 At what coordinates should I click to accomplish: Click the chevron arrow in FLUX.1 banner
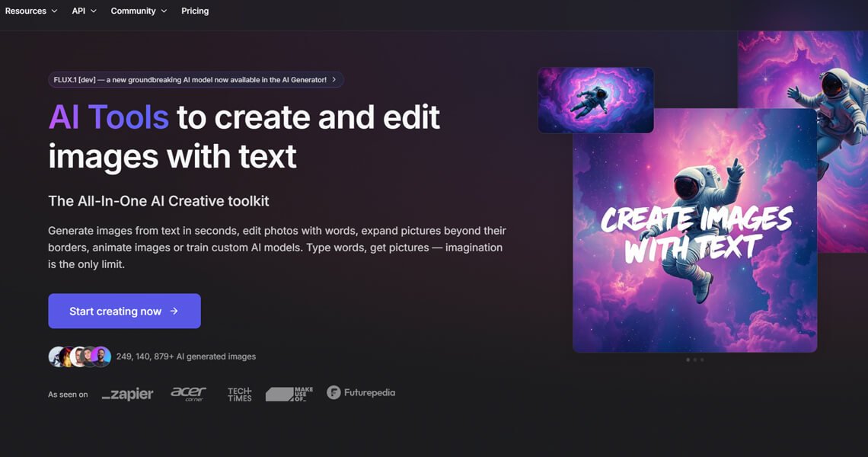(334, 79)
